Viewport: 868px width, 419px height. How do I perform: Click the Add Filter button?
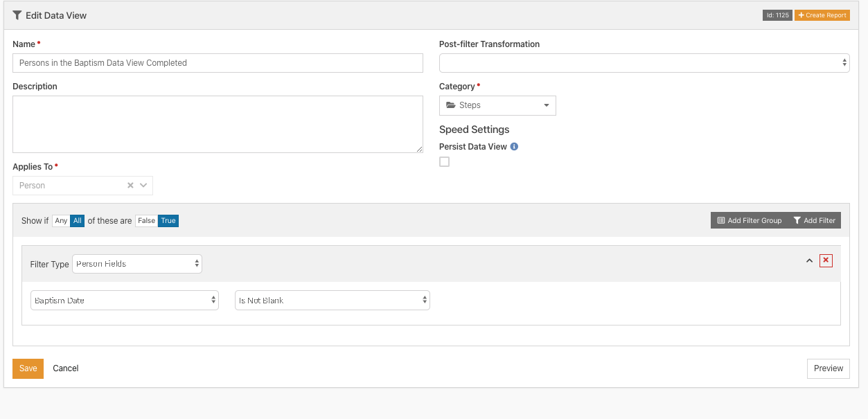point(815,220)
